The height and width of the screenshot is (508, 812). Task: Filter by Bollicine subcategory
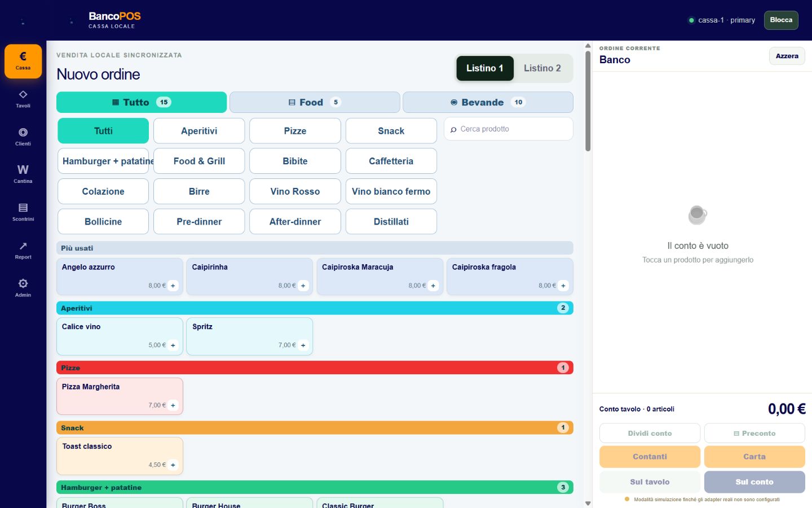click(x=103, y=222)
